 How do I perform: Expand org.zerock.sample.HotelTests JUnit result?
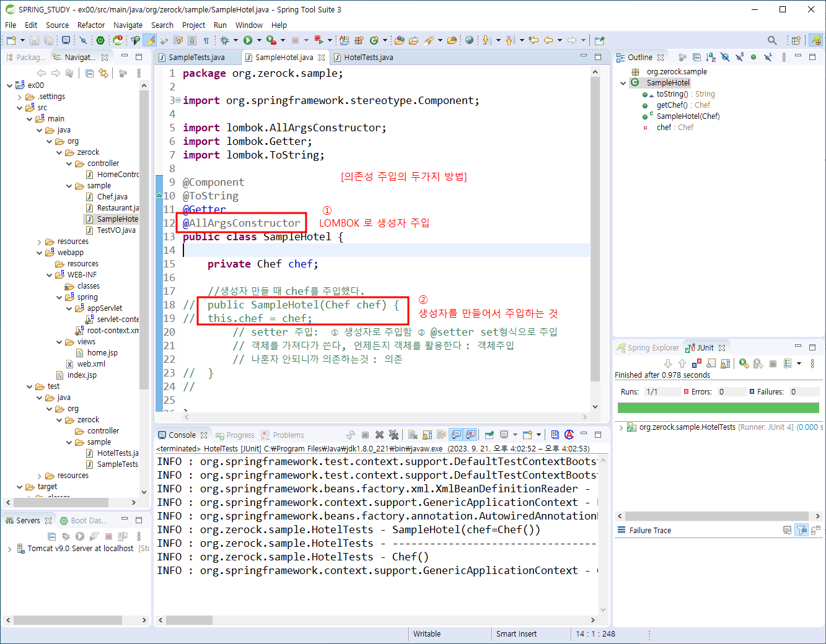(x=621, y=427)
